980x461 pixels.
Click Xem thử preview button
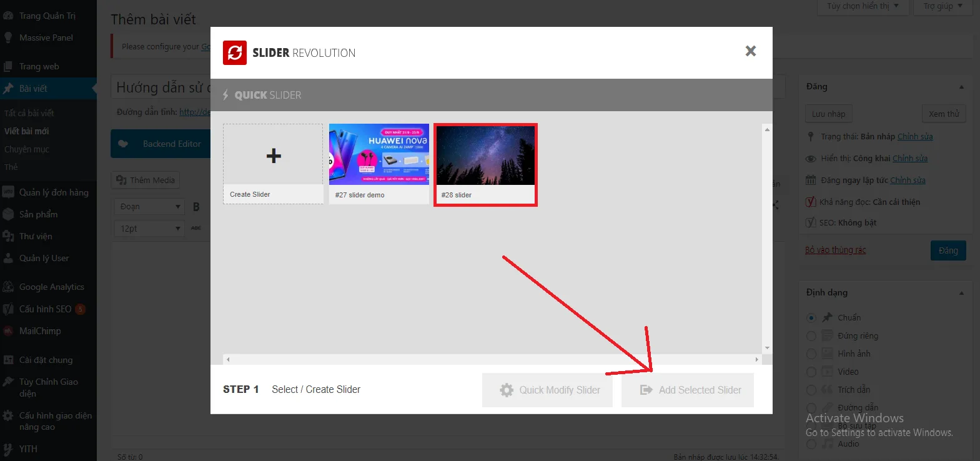(x=944, y=114)
